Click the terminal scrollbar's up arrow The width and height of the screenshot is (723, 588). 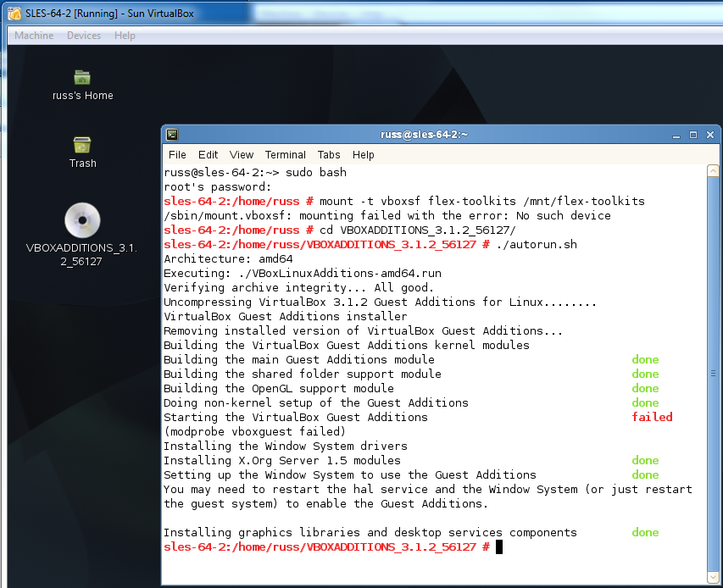[713, 171]
